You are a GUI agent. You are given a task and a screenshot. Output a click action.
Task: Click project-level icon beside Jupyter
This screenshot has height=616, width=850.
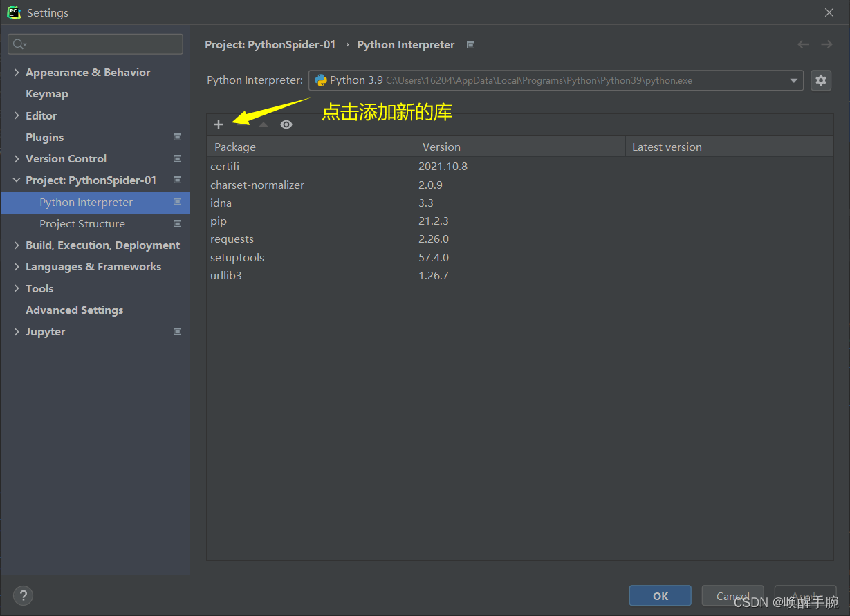pos(177,331)
